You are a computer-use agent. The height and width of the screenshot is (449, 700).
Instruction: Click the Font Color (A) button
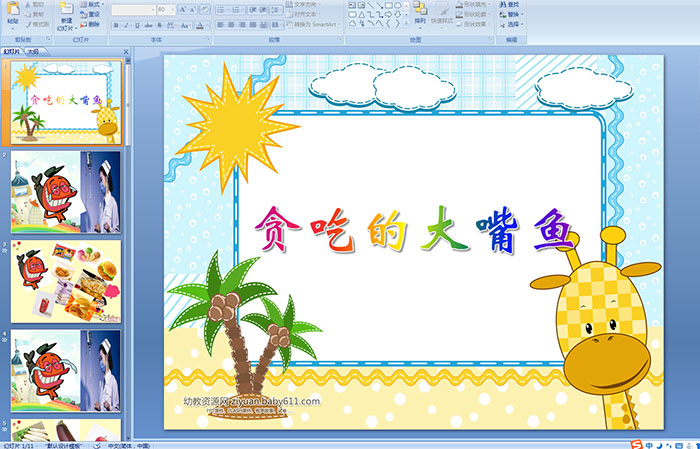(x=200, y=26)
